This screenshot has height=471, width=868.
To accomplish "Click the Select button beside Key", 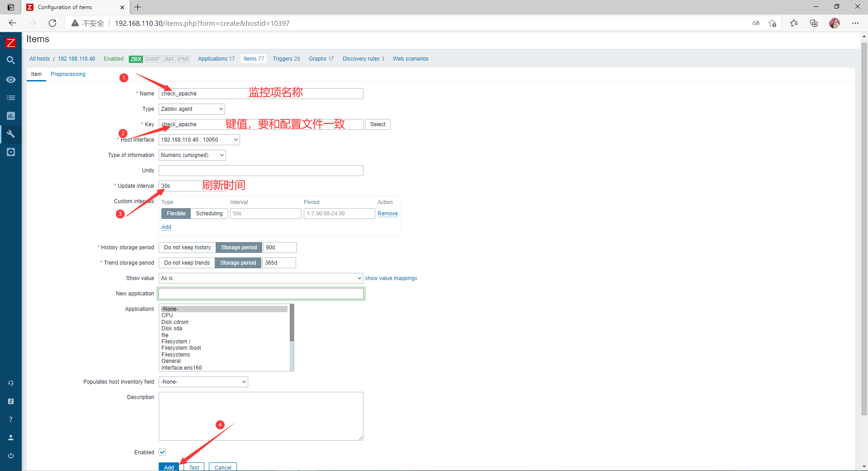I will pyautogui.click(x=377, y=124).
